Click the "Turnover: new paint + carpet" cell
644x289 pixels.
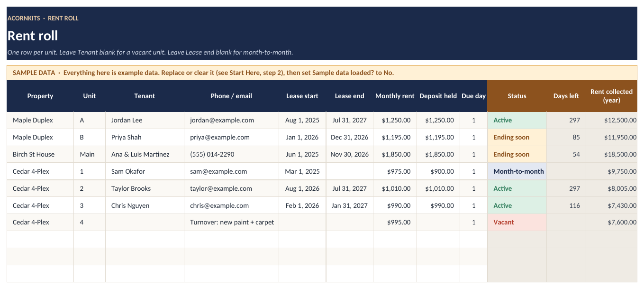pos(231,222)
